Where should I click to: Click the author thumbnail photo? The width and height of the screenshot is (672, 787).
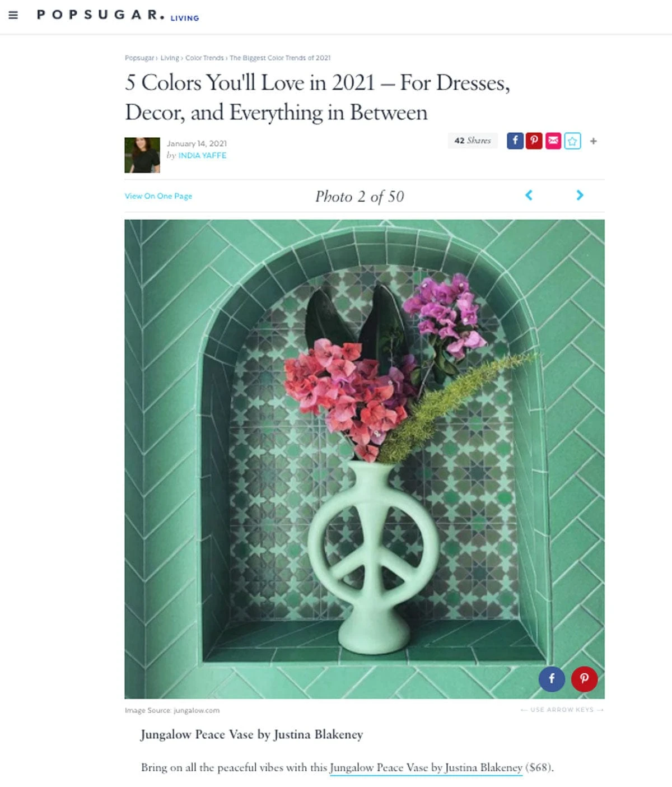[x=142, y=155]
